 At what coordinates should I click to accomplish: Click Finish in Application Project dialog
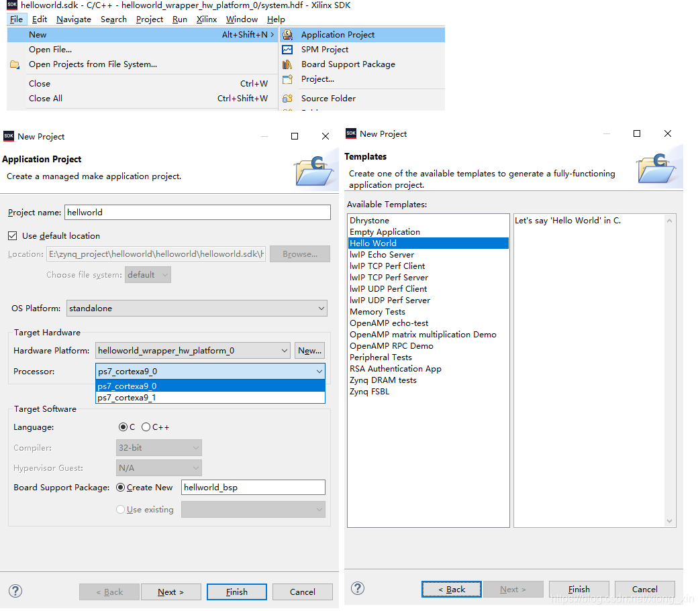[x=237, y=592]
